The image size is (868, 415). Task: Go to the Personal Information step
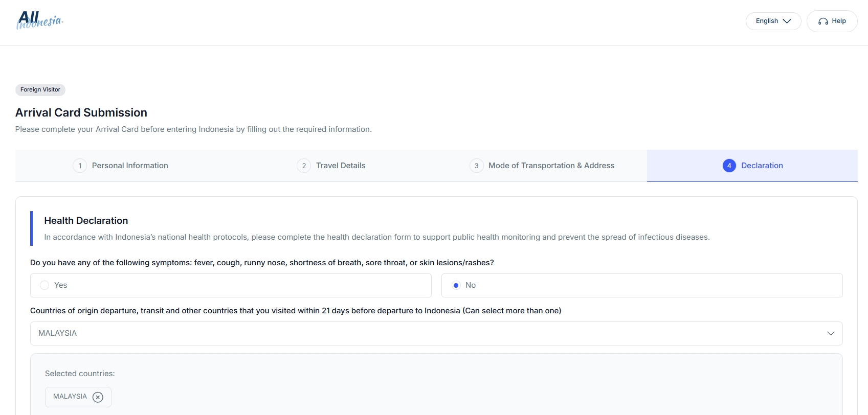click(x=121, y=166)
